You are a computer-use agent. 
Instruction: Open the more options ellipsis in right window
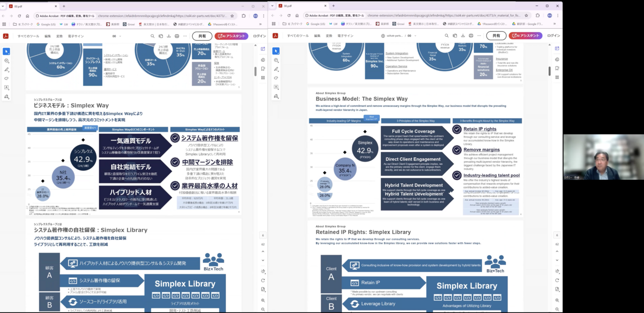click(479, 36)
